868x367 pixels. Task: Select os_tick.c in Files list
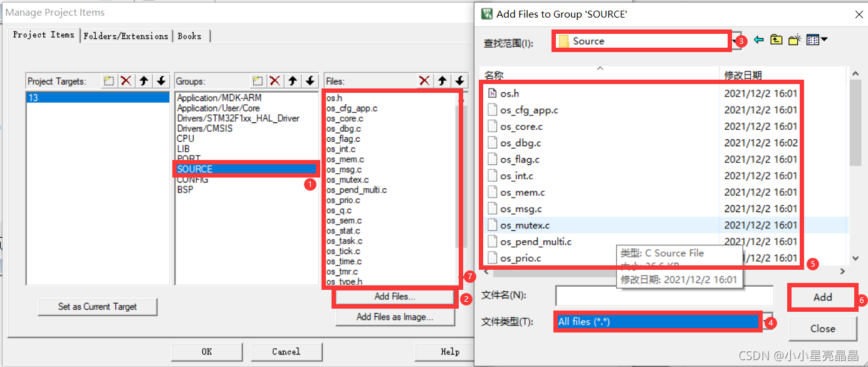[x=343, y=251]
